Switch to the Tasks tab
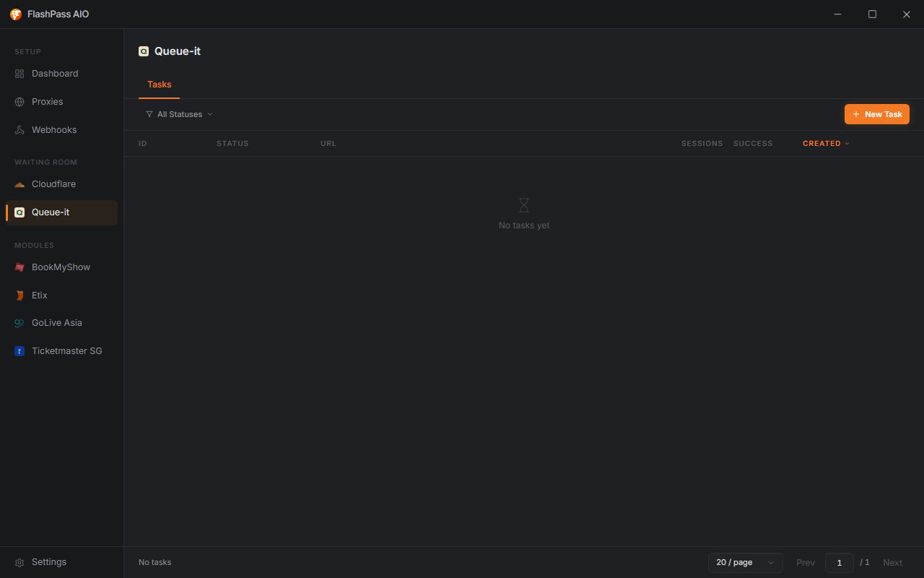 coord(160,85)
